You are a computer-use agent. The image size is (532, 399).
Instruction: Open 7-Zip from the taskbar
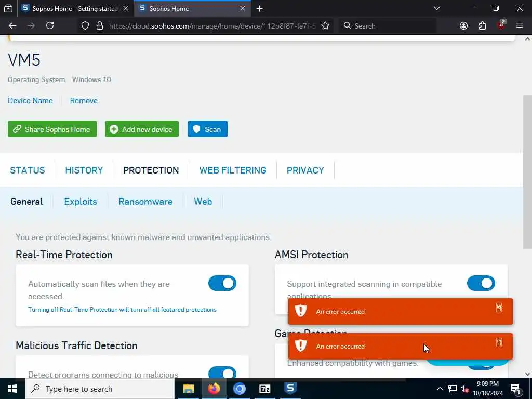[x=264, y=389]
